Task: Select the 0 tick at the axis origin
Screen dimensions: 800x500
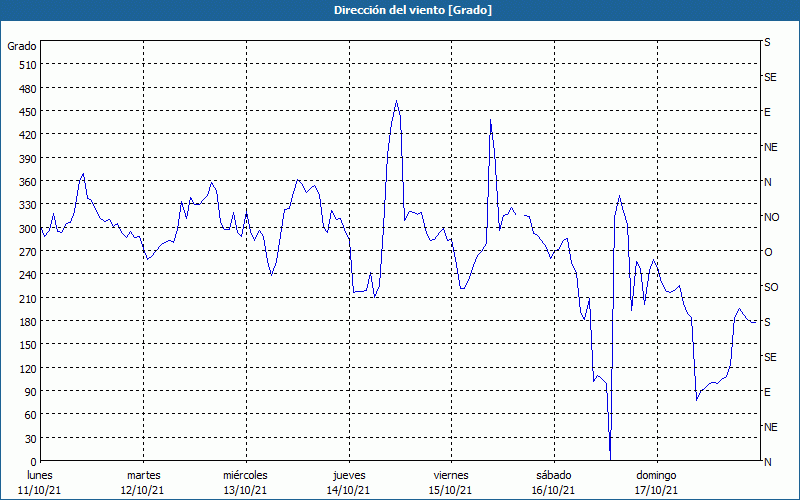Action: pos(34,462)
